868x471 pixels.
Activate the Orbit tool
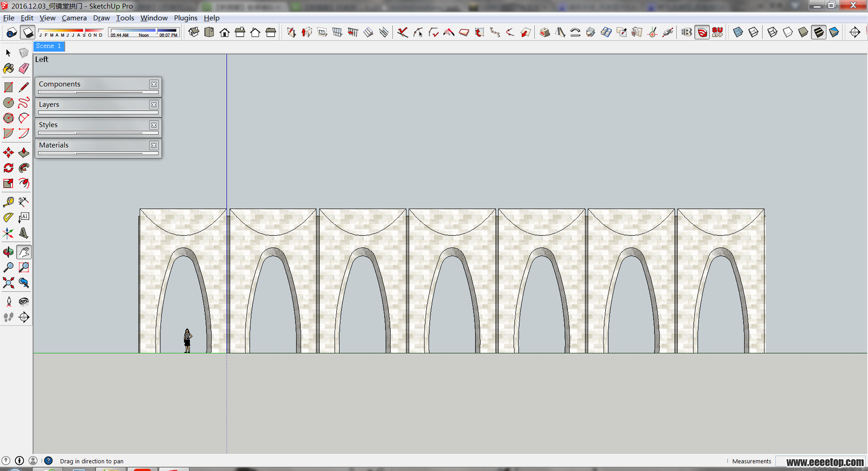[x=8, y=252]
